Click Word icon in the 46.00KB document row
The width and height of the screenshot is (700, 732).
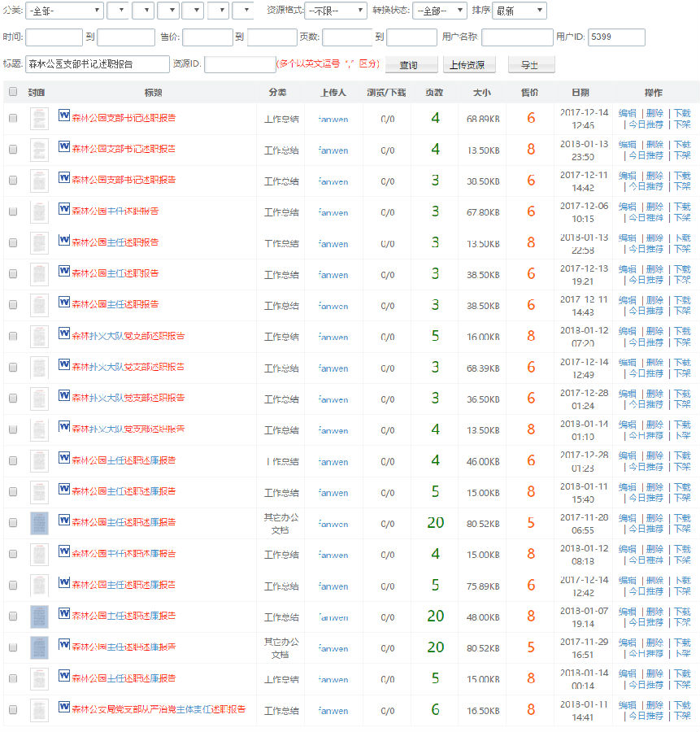coord(64,459)
